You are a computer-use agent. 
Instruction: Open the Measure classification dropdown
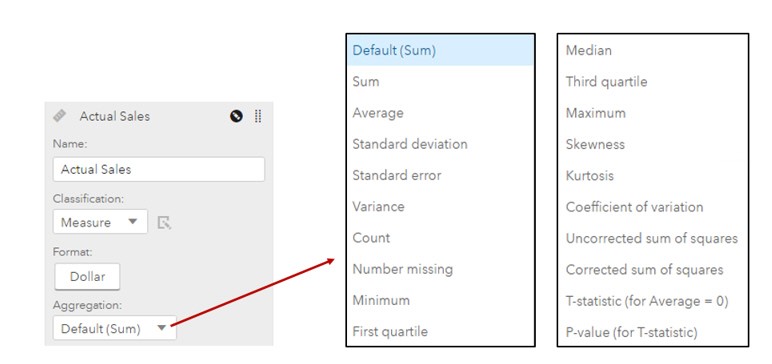[100, 222]
